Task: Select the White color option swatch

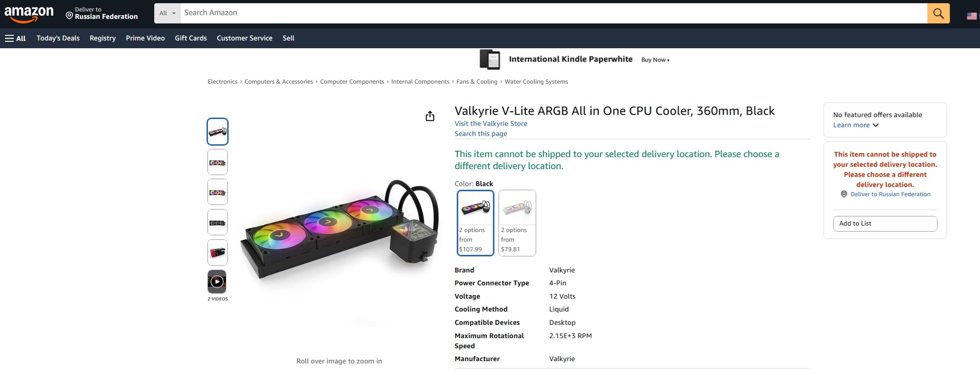Action: (517, 223)
